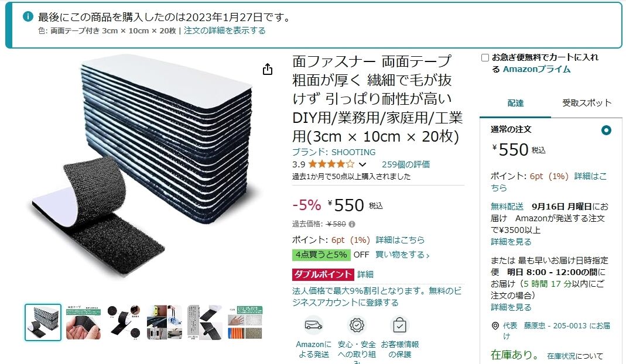Select the 配達 tab

pos(515,104)
